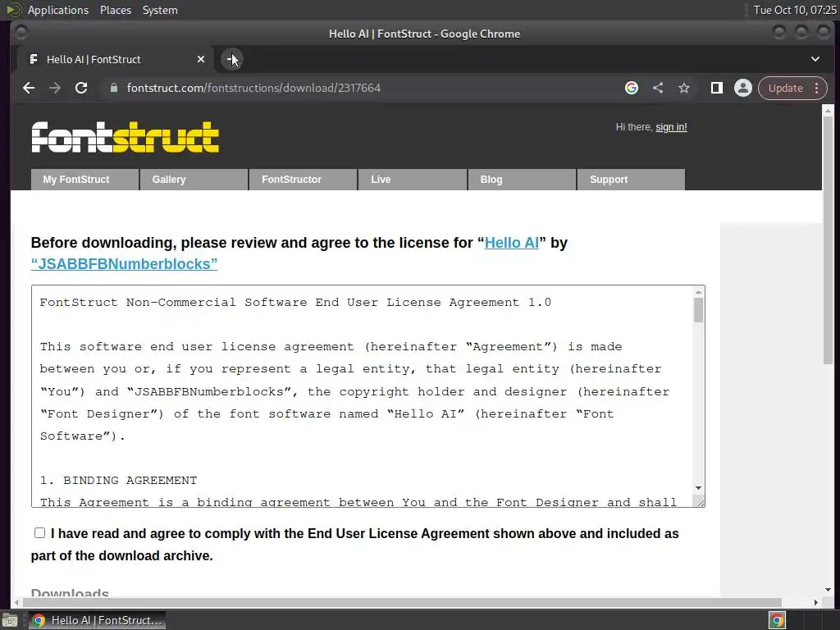Go back to the previous page
The height and width of the screenshot is (630, 840).
29,88
